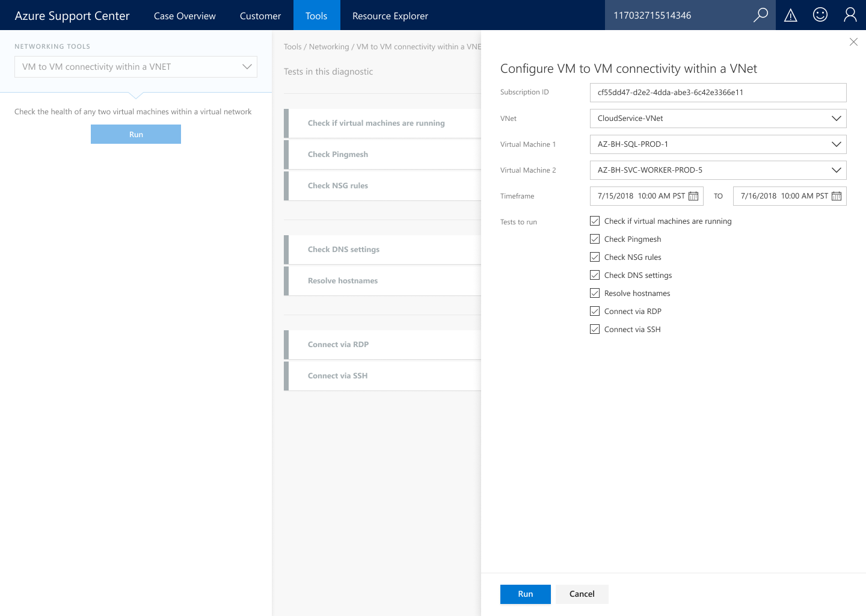Open the Case Overview tab
This screenshot has height=616, width=866.
point(185,16)
